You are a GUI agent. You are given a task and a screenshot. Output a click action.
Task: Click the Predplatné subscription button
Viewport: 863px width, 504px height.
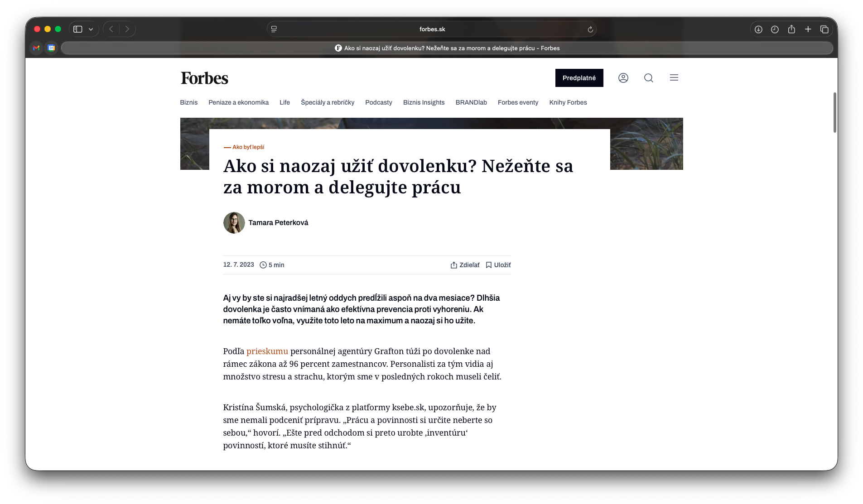click(579, 78)
